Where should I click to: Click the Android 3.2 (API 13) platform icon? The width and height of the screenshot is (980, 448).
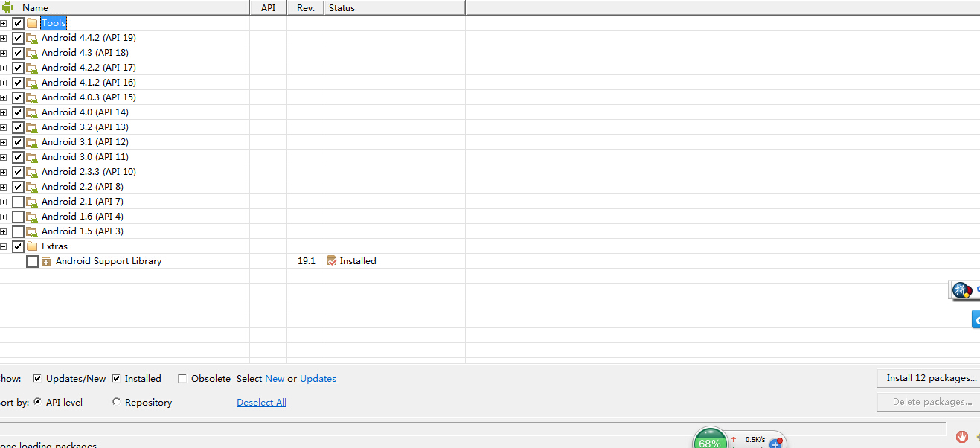tap(32, 127)
